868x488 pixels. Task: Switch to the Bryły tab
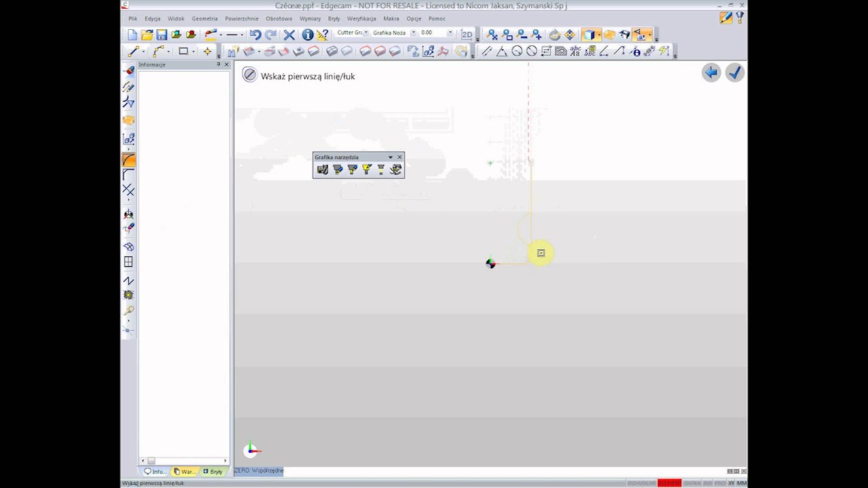coord(213,471)
